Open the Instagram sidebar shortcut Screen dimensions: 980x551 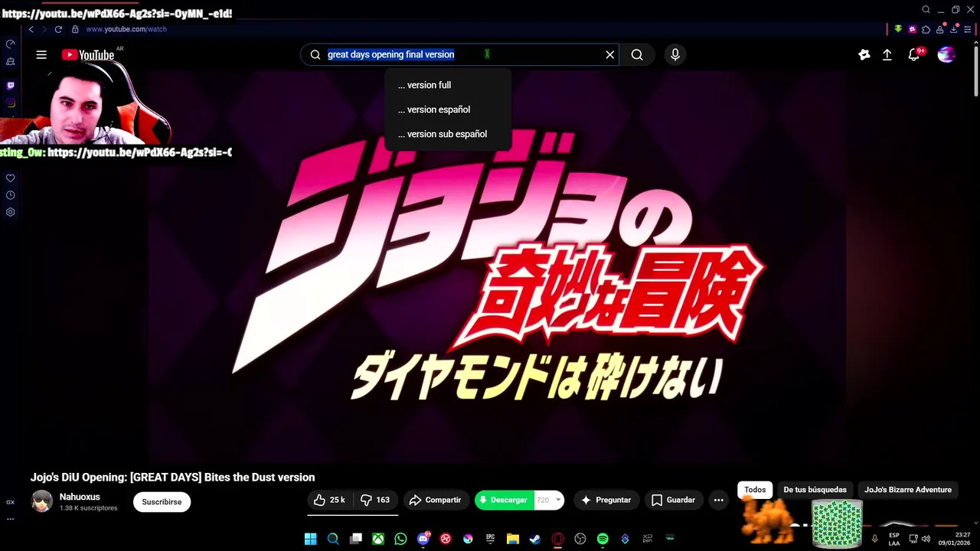pos(10,103)
